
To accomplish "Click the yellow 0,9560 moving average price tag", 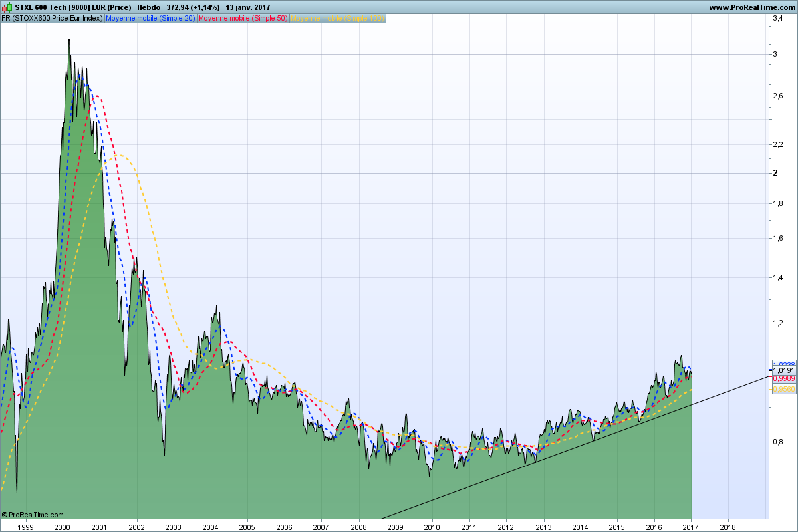I will coord(784,390).
